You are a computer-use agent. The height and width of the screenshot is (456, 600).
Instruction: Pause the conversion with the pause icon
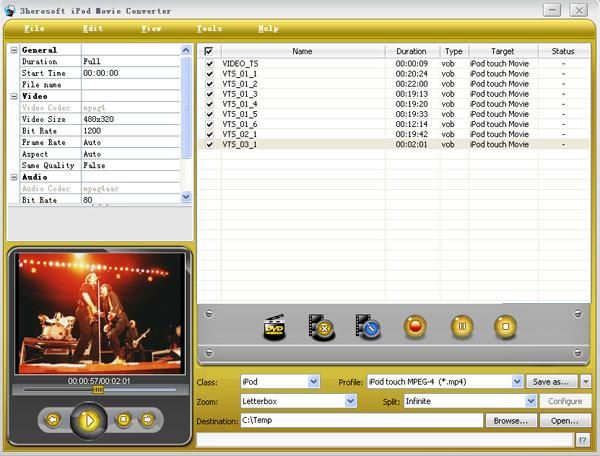[x=461, y=327]
